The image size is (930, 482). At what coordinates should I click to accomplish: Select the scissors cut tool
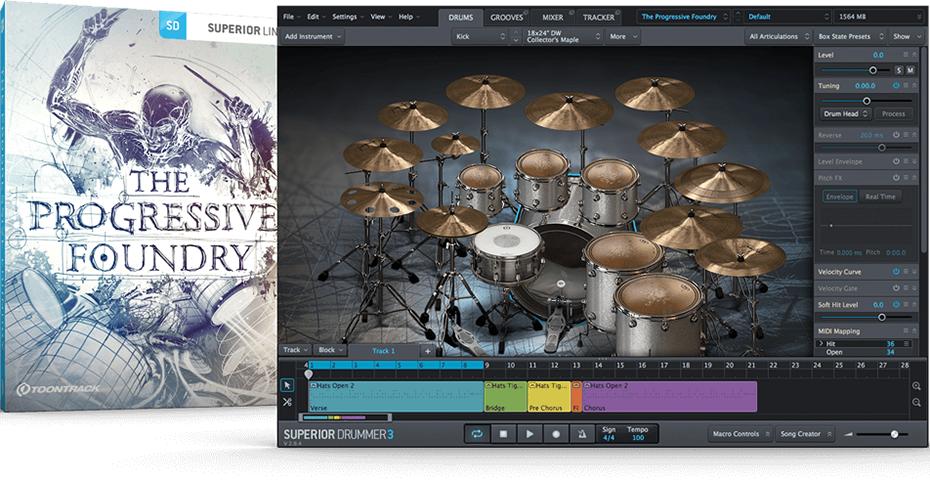(287, 402)
